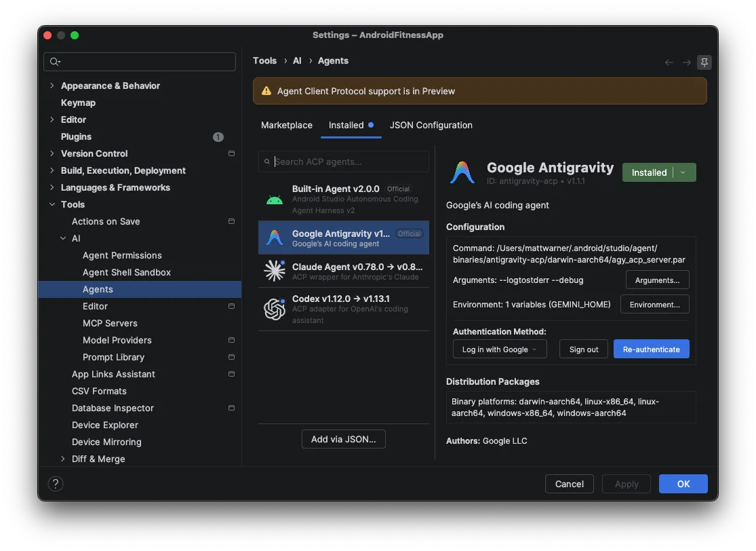This screenshot has width=756, height=551.
Task: Click the large Antigravity logo in details panel
Action: pyautogui.click(x=462, y=172)
